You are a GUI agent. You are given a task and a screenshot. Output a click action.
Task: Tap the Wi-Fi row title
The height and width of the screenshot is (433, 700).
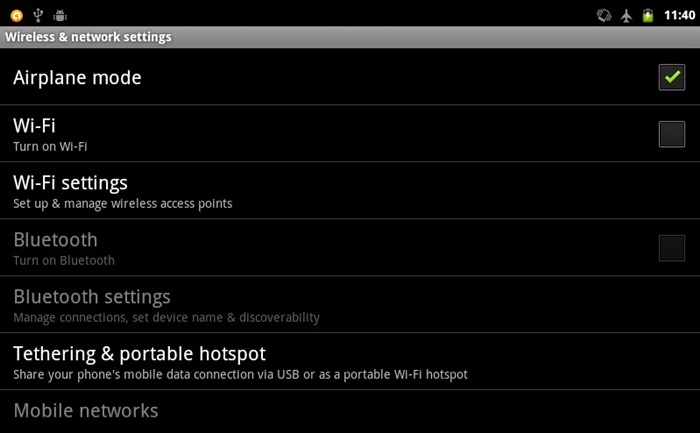pos(34,125)
